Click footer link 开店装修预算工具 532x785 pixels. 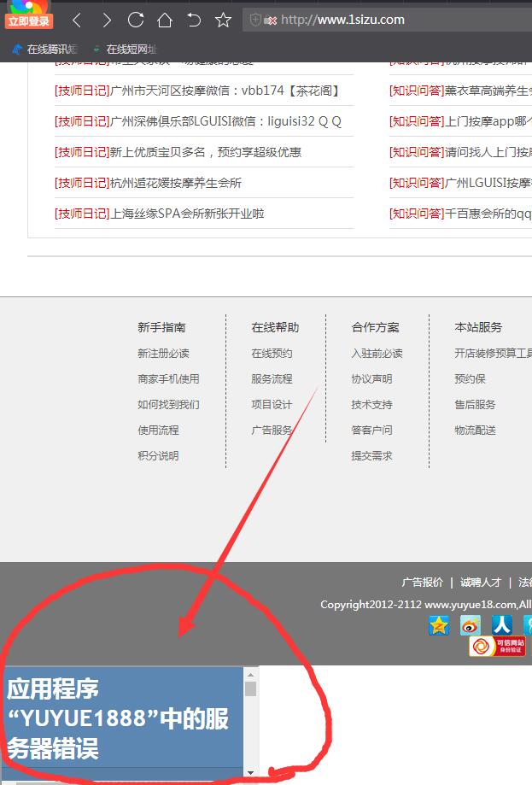493,354
